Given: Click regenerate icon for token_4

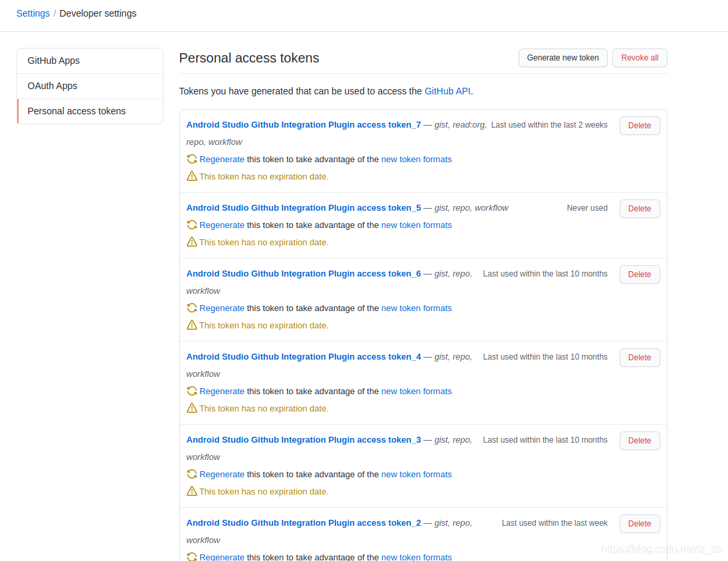Looking at the screenshot, I should pos(192,392).
